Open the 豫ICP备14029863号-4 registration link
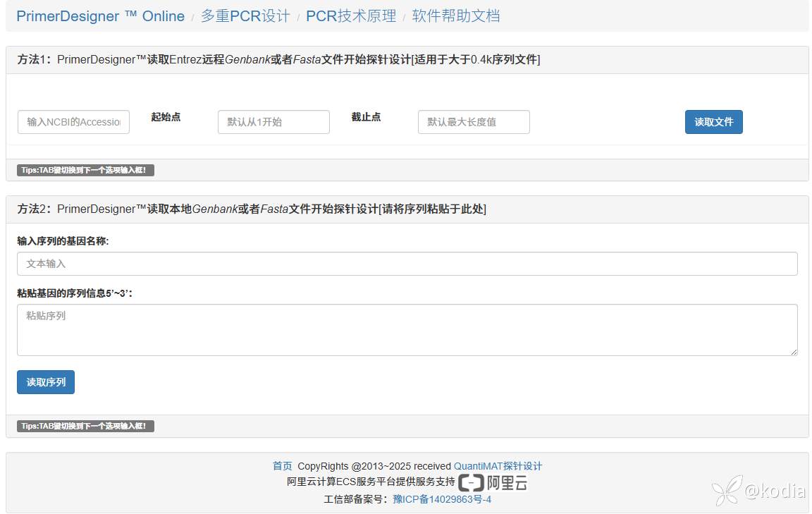812x514 pixels. pyautogui.click(x=441, y=499)
